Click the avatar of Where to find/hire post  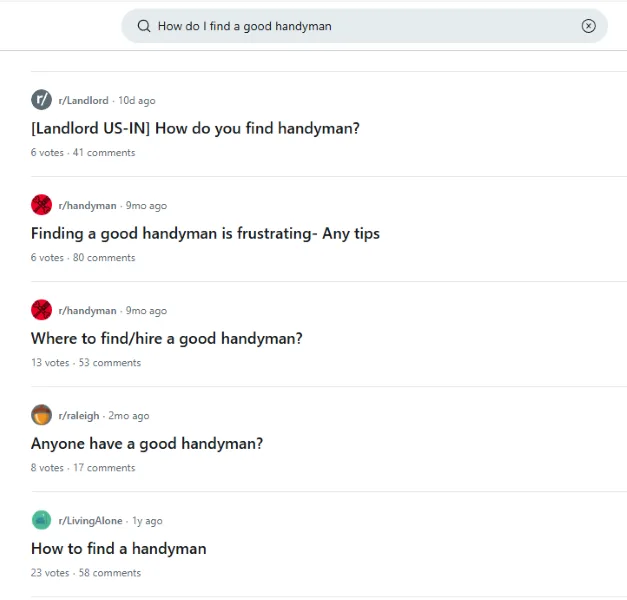(42, 310)
